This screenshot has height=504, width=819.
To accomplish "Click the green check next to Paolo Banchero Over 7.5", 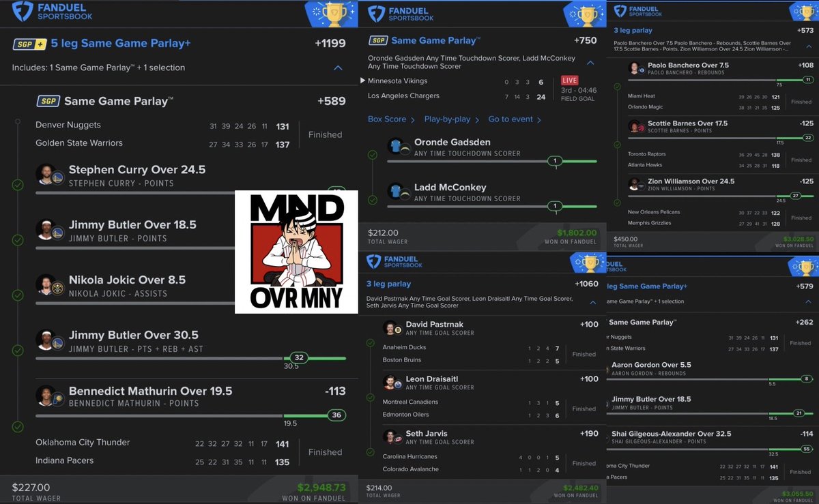I will click(x=617, y=87).
